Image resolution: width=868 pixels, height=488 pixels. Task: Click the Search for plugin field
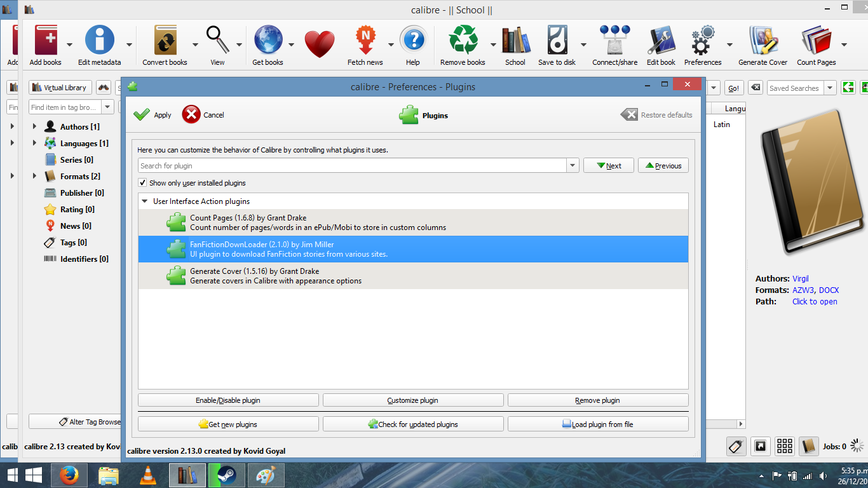353,166
